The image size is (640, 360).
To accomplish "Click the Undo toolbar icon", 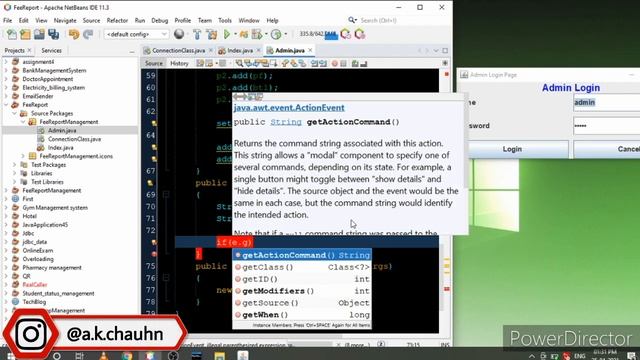I will 74,35.
